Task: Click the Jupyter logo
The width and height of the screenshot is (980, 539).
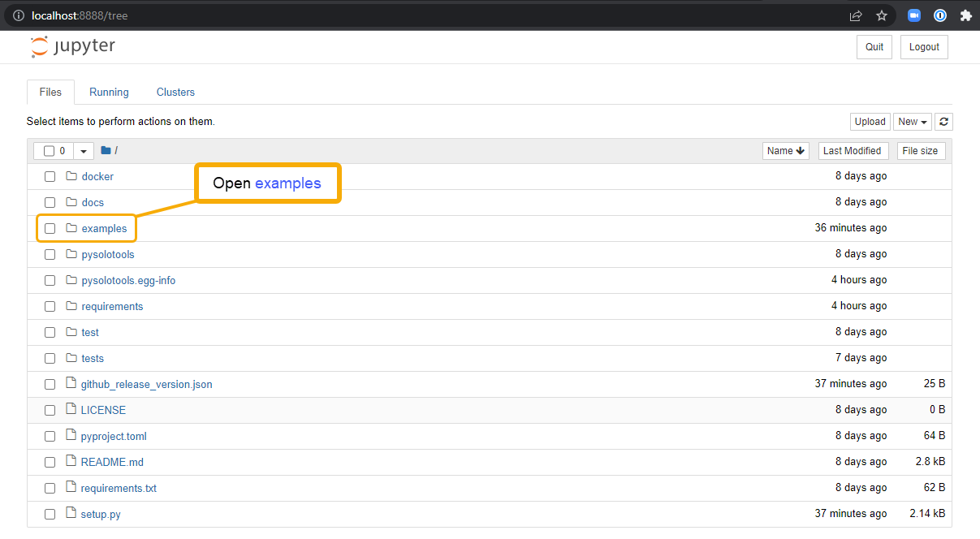Action: [73, 46]
